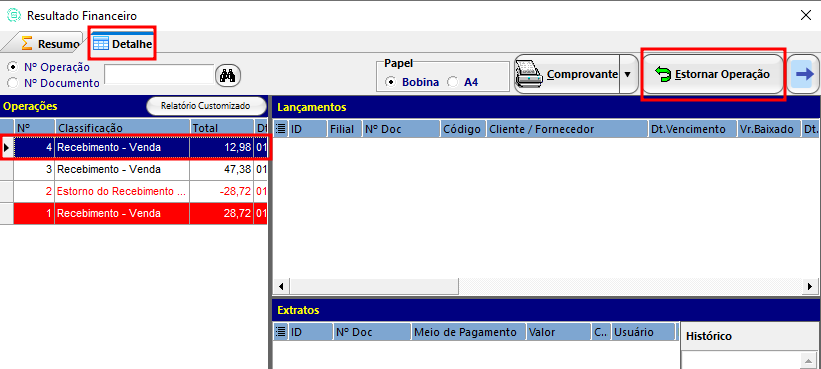Click the Lançamentos horizontal scrollbar thumb
821x369 pixels.
click(x=373, y=286)
